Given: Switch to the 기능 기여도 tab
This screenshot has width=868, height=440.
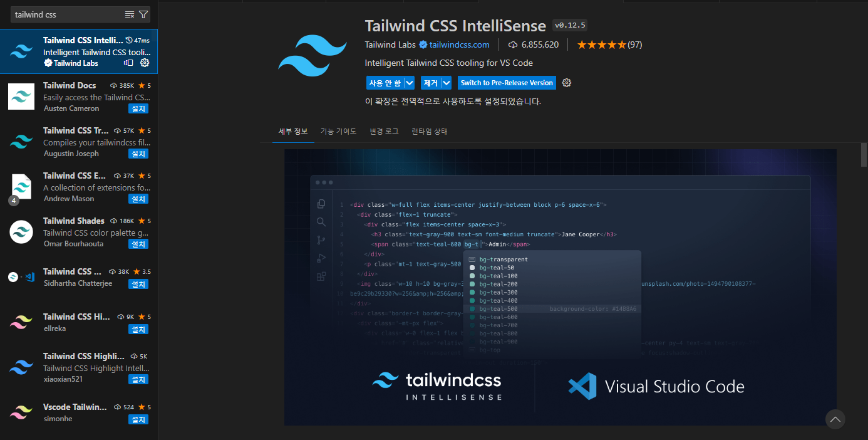Looking at the screenshot, I should (x=338, y=131).
